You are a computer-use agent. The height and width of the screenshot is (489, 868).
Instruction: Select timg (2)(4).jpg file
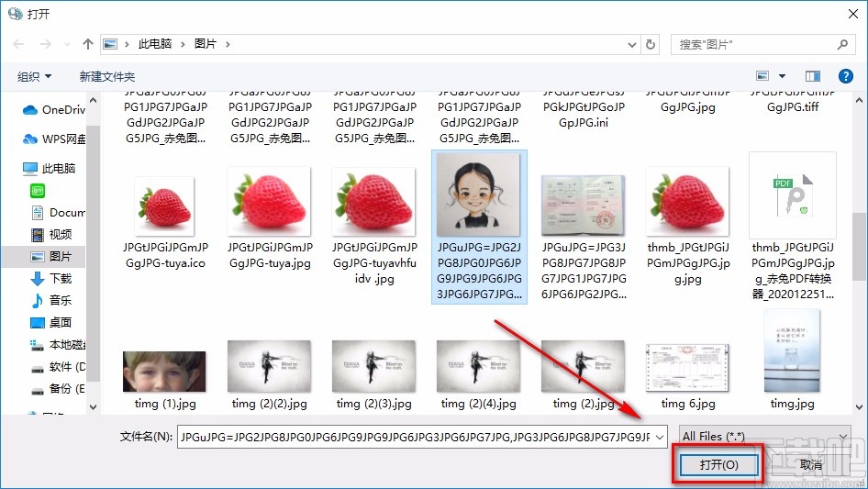(479, 375)
